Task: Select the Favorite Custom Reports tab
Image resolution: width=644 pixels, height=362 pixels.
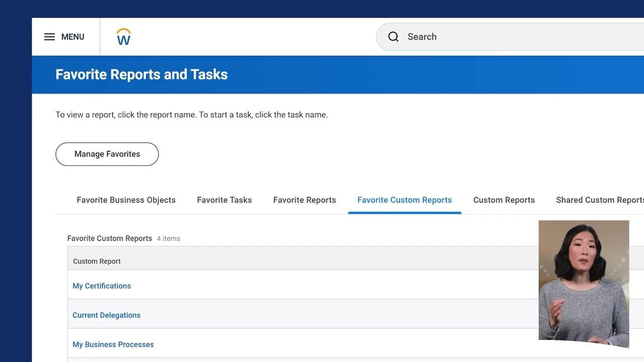Action: [405, 200]
